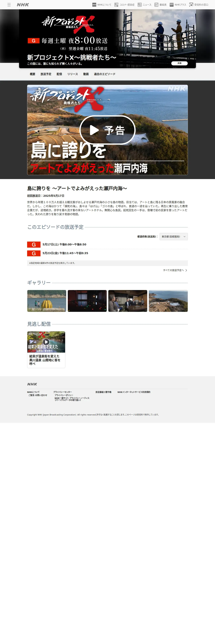The image size is (215, 644).
Task: Click the footer NHK logo
Action: 32,384
